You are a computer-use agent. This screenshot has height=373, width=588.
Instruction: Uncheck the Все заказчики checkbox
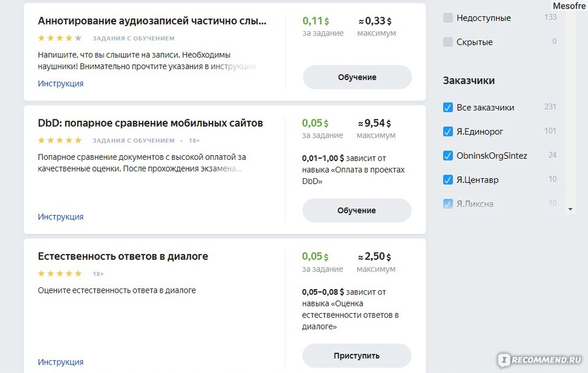tap(448, 107)
